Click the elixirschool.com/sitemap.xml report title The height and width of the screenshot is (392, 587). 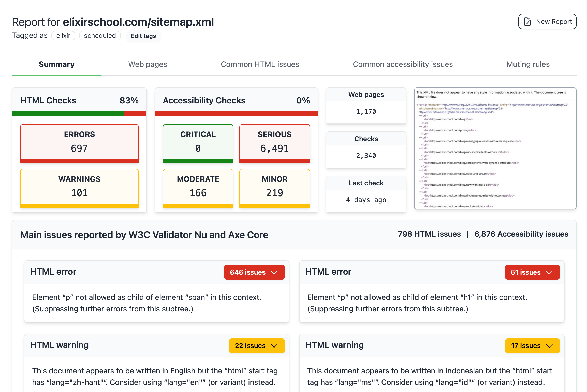(138, 22)
